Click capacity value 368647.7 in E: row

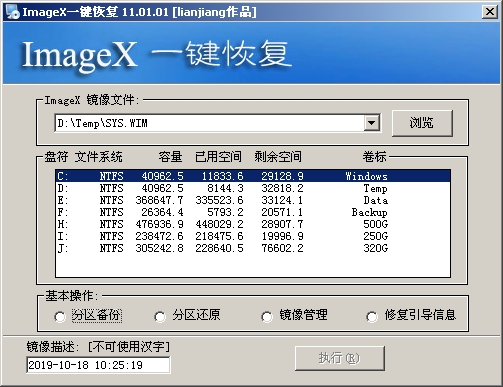point(159,200)
